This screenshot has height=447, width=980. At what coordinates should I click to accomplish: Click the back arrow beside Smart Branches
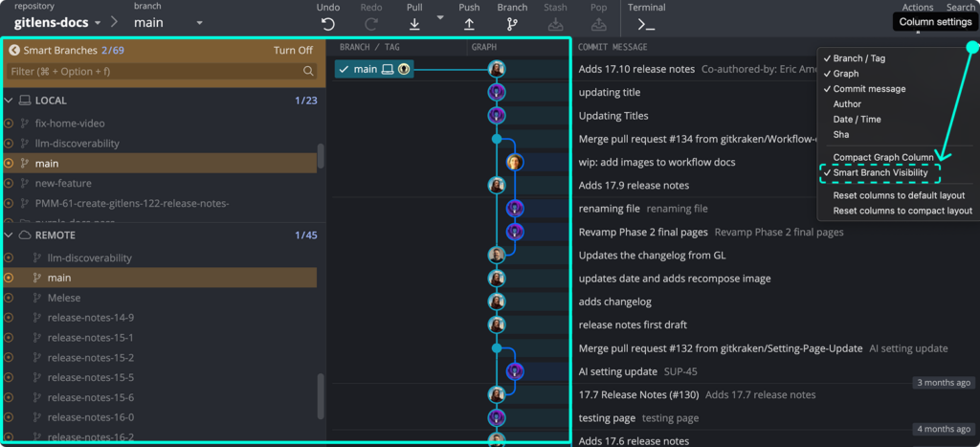click(x=14, y=51)
